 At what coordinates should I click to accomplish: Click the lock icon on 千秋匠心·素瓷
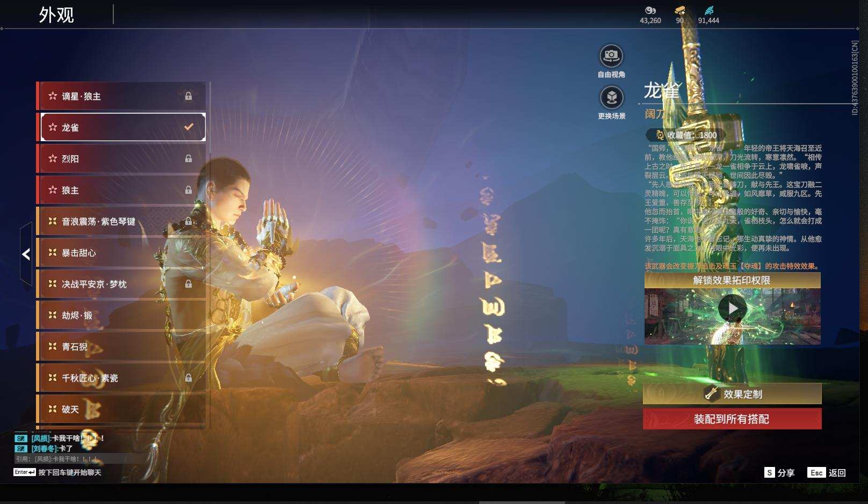(x=189, y=378)
